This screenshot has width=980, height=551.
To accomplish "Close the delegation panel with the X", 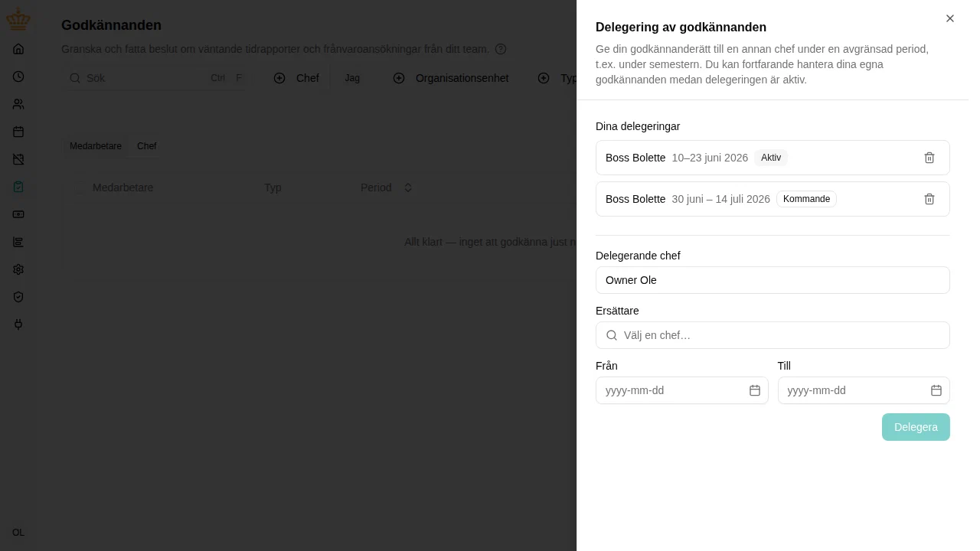I will 950,18.
